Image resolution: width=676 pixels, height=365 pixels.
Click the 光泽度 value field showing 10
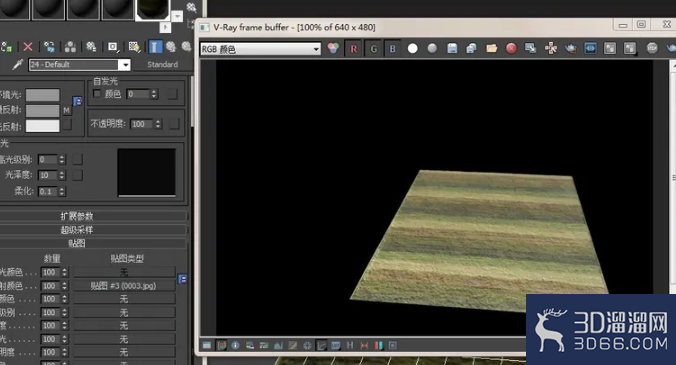coord(48,175)
